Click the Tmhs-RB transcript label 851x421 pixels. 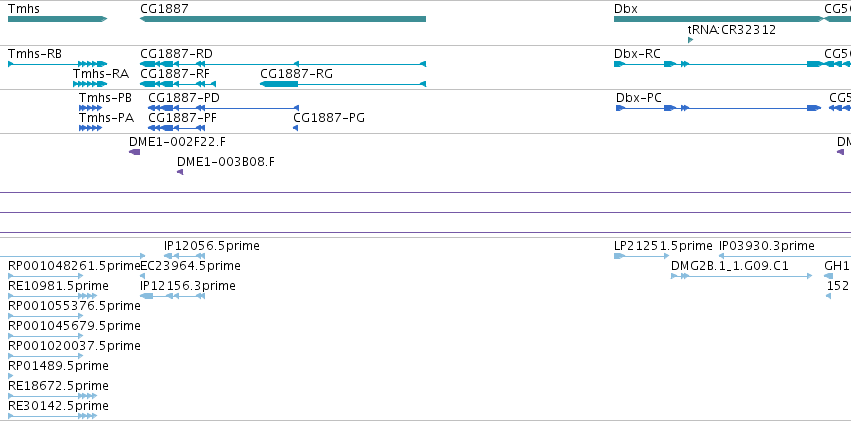(x=35, y=54)
